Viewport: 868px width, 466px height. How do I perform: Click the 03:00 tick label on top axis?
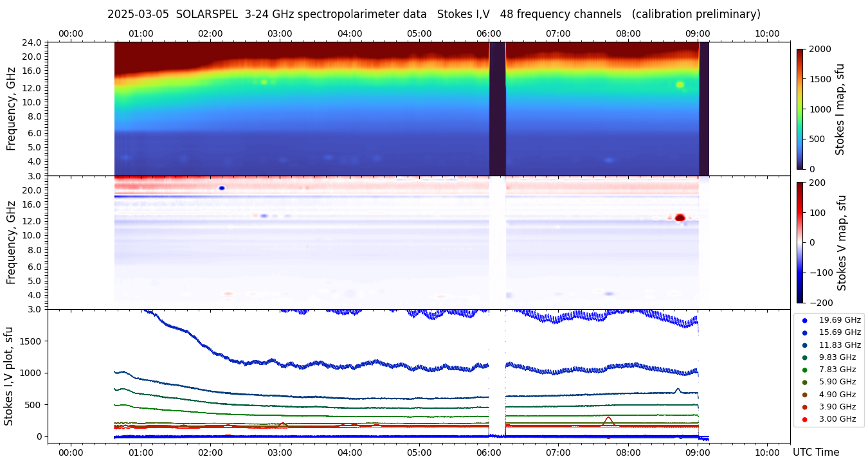pos(280,33)
